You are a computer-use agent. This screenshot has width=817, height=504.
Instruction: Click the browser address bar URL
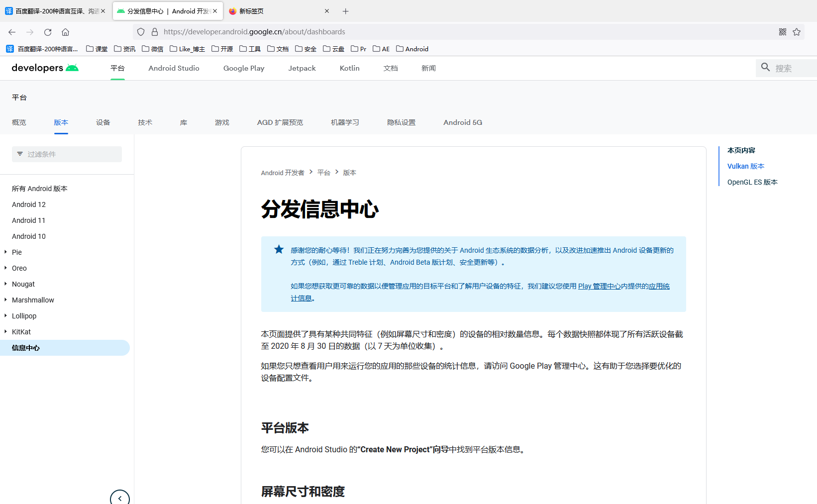click(x=254, y=32)
